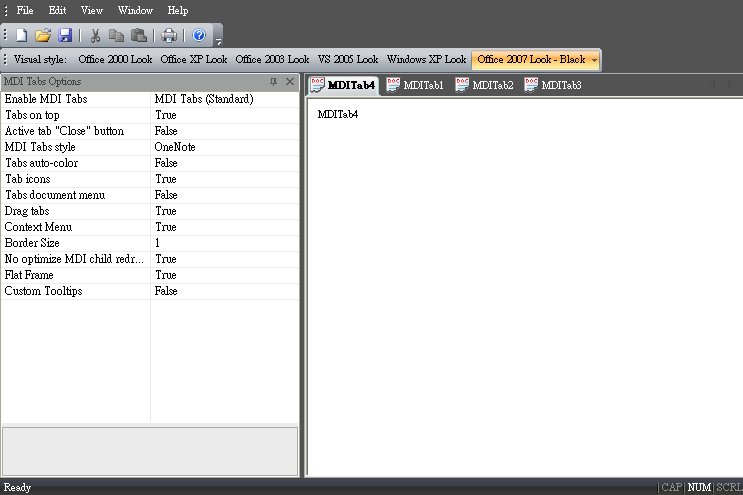Select the Border Size property name
743x495 pixels.
pos(32,243)
